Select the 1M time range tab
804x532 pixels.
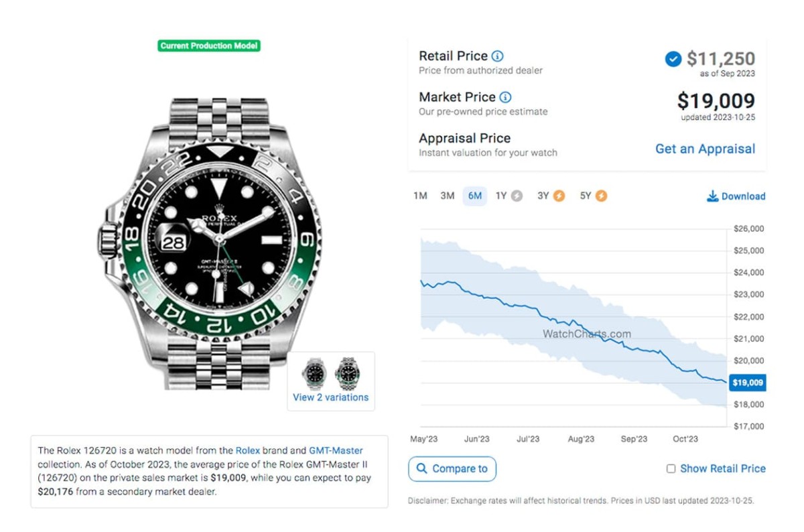tap(420, 196)
